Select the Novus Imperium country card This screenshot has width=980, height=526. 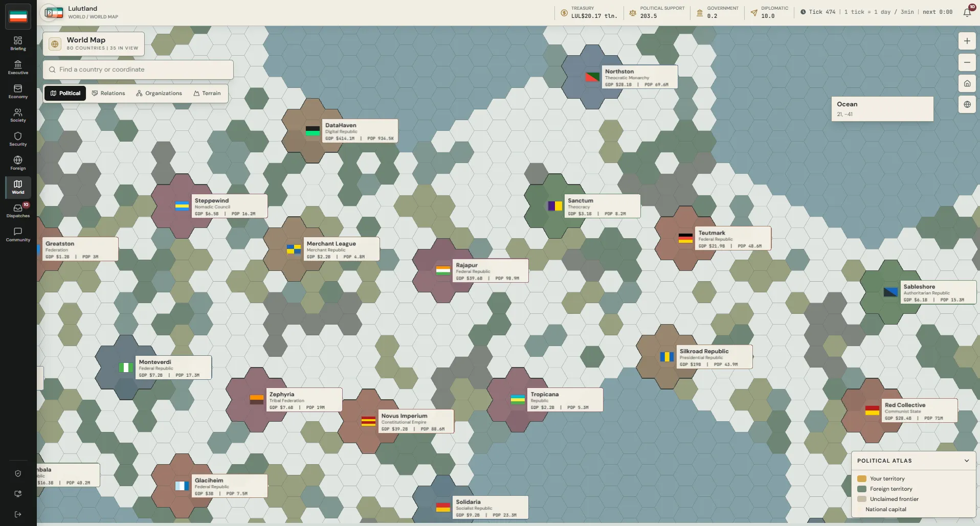coord(416,422)
